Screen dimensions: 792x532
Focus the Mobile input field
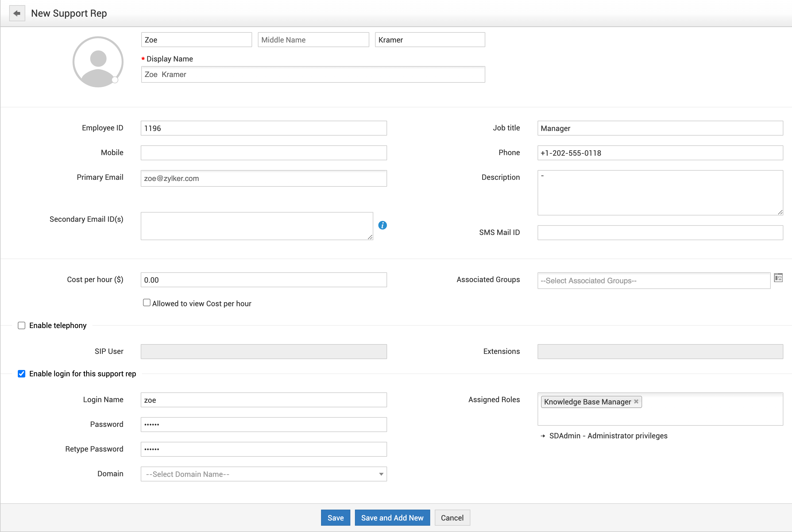point(264,153)
